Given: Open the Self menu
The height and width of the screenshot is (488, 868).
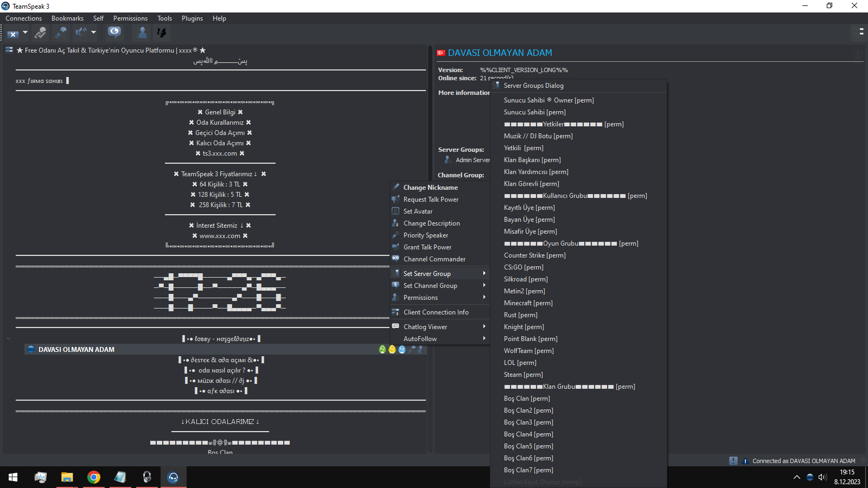Looking at the screenshot, I should (x=98, y=18).
